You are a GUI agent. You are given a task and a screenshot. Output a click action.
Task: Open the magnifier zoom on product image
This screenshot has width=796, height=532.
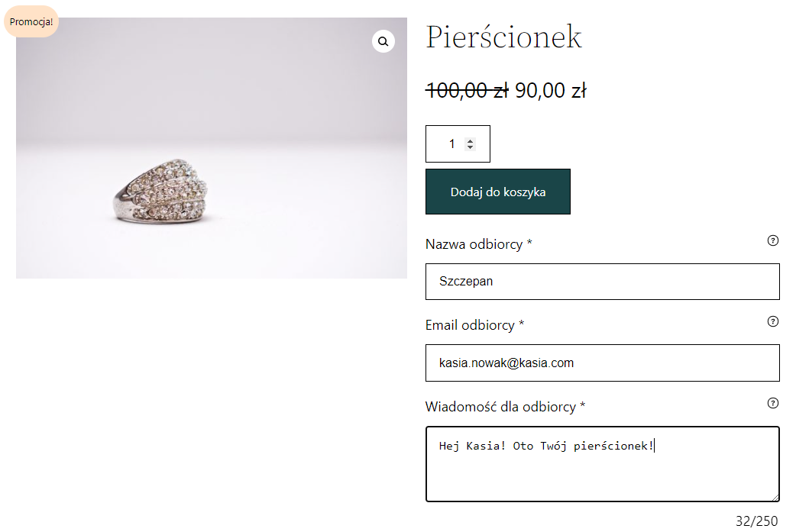click(383, 41)
